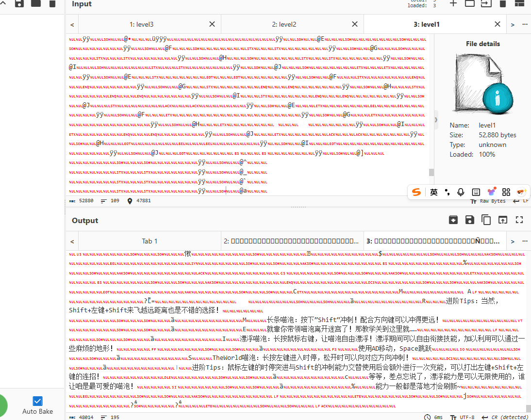This screenshot has height=420, width=531.
Task: Save the recipe with the floppy disk icon
Action: [19, 3]
